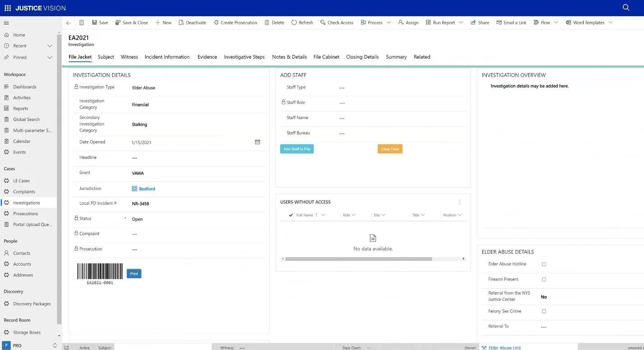644x350 pixels.
Task: Open the Process dropdown arrow
Action: (388, 23)
